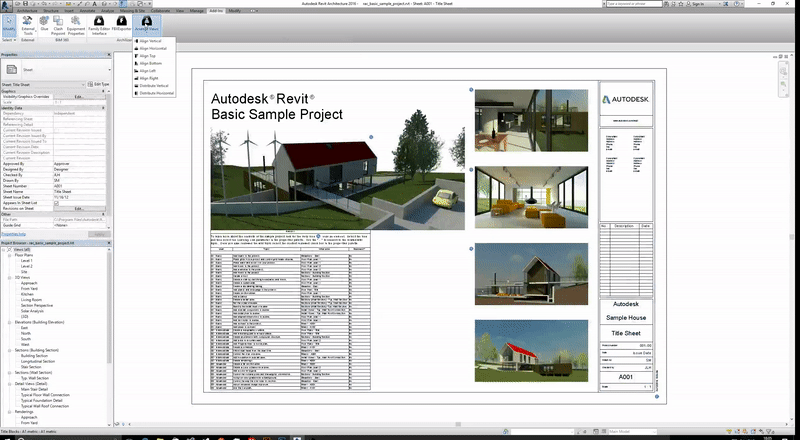
Task: Click the Sign In button in title bar
Action: pyautogui.click(x=695, y=4)
